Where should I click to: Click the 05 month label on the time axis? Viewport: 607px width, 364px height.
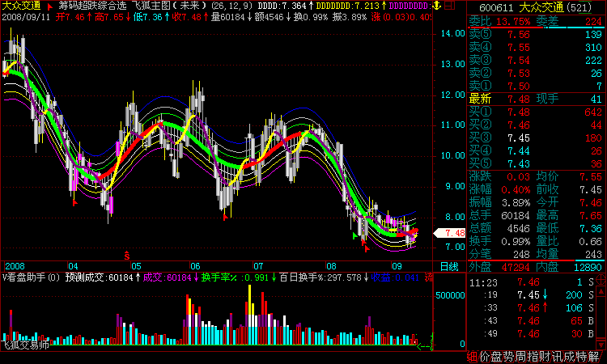(136, 266)
